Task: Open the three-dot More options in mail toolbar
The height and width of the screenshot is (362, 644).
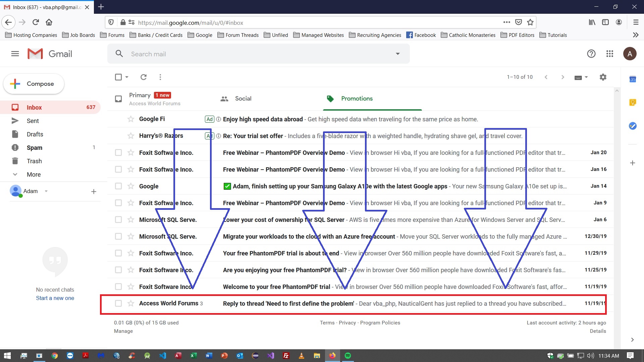Action: point(160,77)
